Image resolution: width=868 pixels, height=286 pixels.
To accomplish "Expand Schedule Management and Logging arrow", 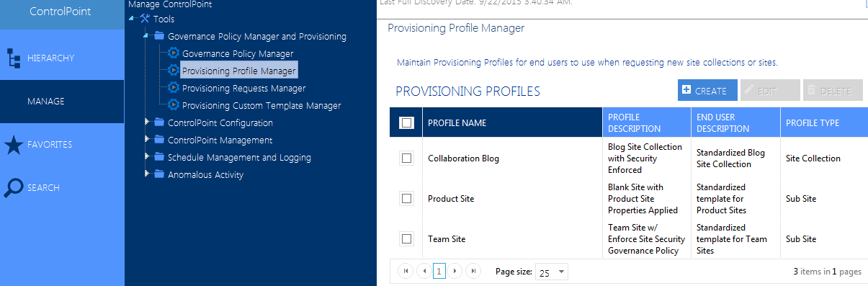I will 147,156.
